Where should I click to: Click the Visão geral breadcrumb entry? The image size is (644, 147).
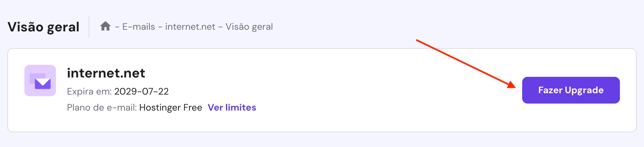[x=249, y=27]
